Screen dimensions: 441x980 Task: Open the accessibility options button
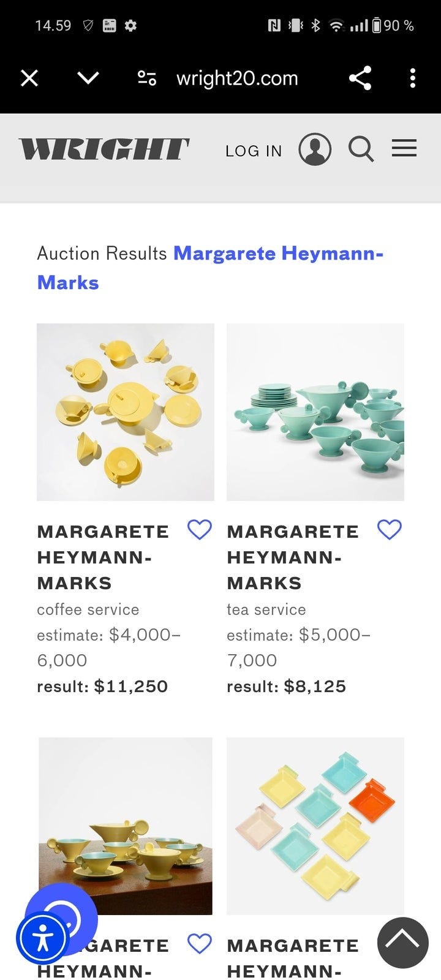click(43, 938)
